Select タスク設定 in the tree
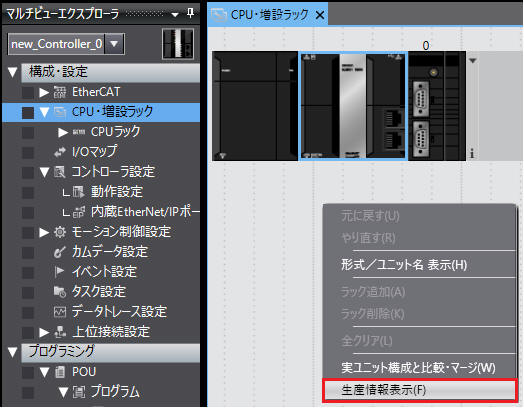 click(x=99, y=292)
